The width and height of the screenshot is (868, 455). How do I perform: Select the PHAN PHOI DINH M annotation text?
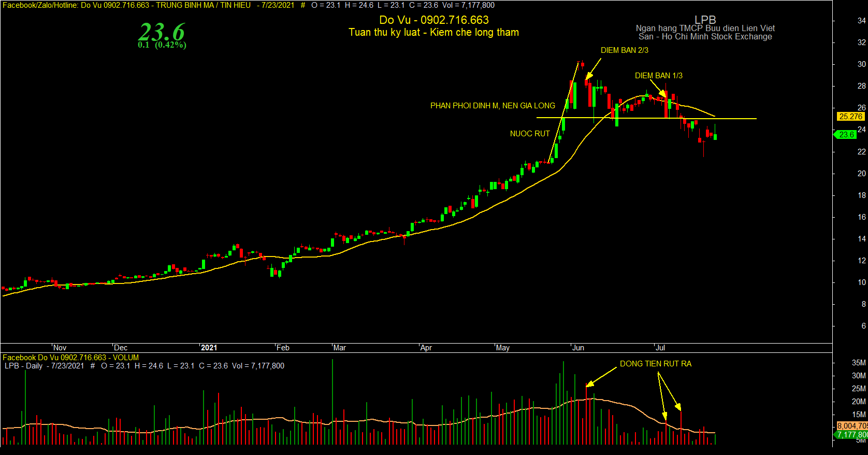pos(493,106)
